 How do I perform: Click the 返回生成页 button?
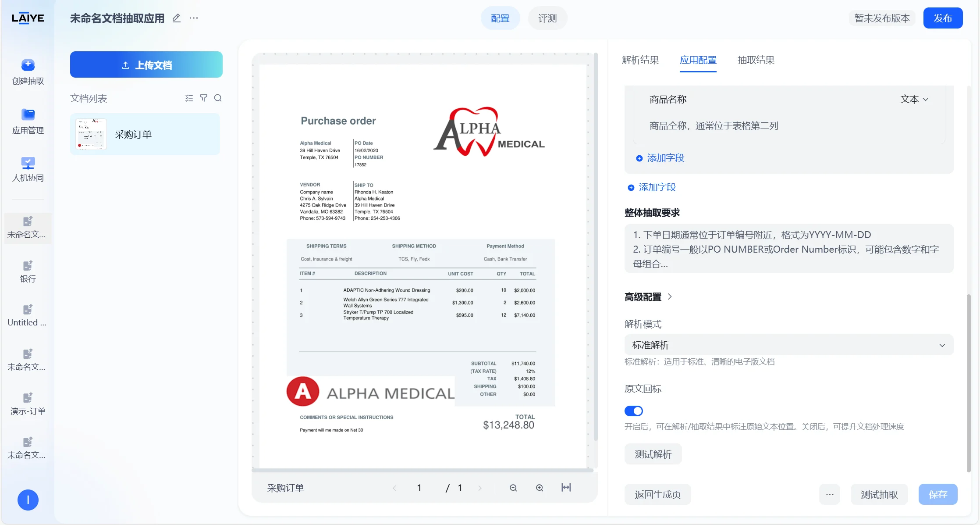(658, 494)
